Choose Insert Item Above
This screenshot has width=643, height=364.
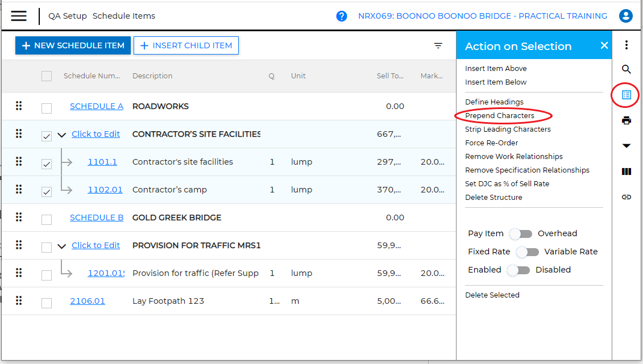tap(496, 68)
